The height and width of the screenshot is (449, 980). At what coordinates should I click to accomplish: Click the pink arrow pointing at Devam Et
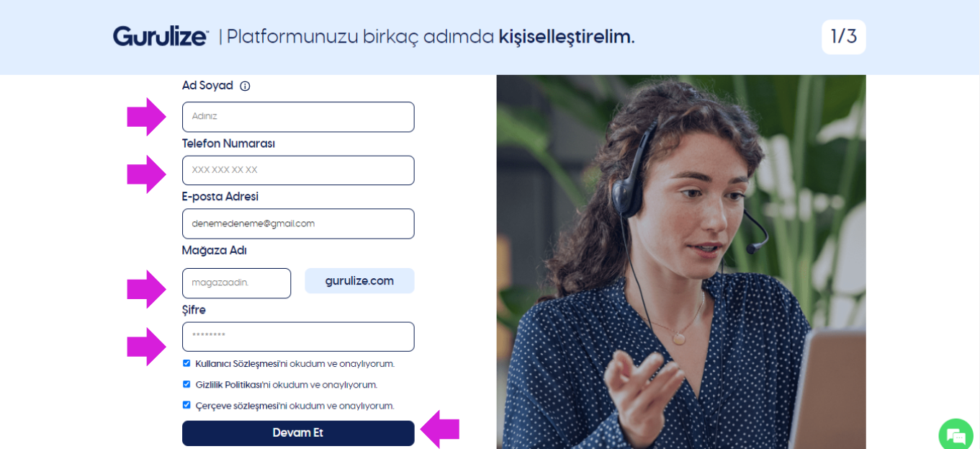440,430
